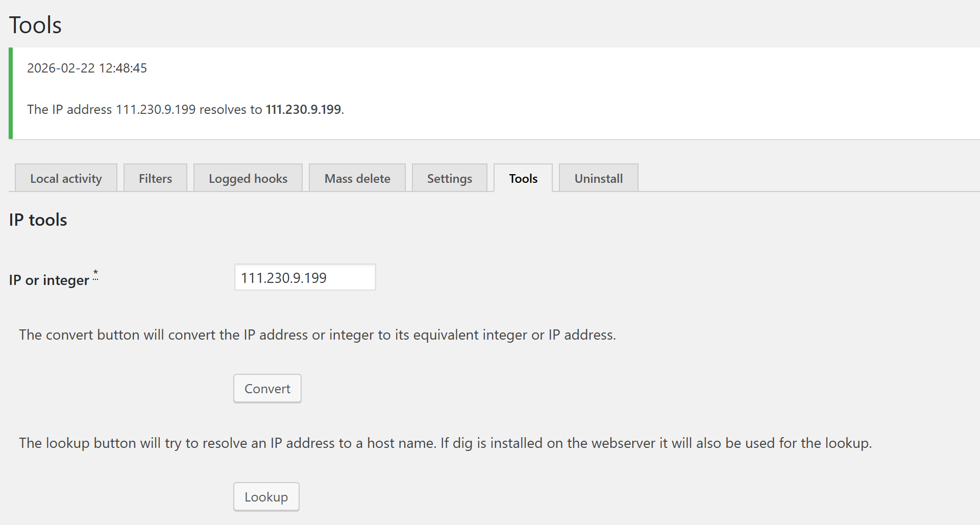980x525 pixels.
Task: Go to the Logged hooks tab
Action: (x=248, y=178)
